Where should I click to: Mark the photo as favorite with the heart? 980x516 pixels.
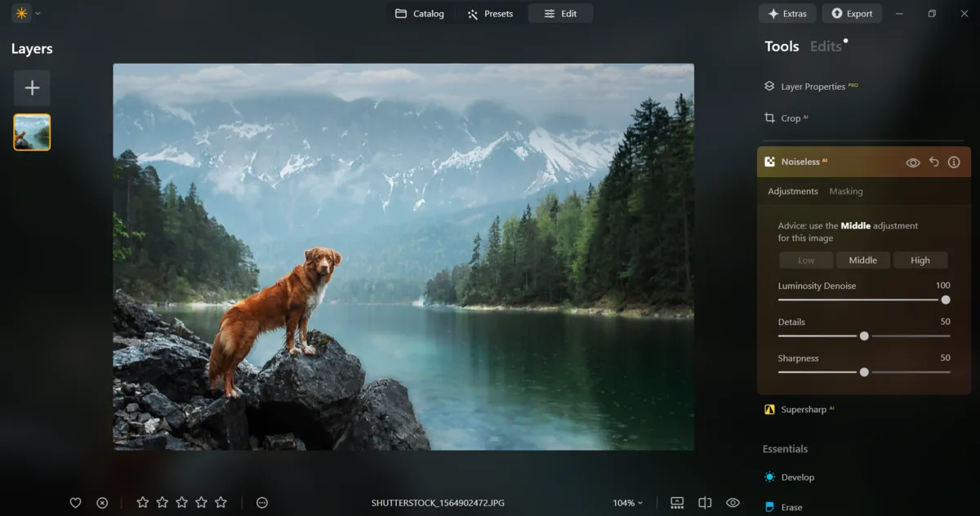tap(75, 502)
